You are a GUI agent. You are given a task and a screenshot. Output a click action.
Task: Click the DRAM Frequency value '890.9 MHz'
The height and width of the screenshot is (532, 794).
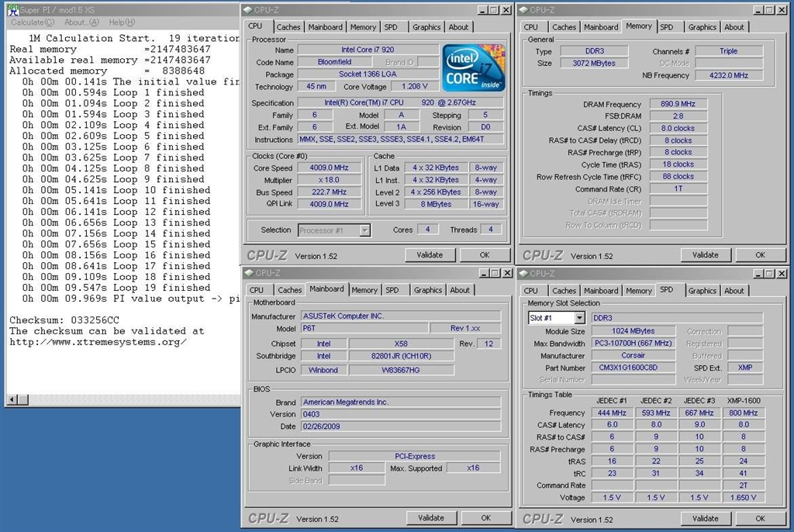tap(678, 104)
